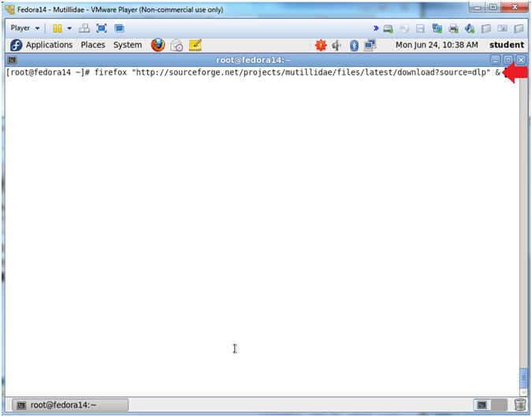The height and width of the screenshot is (417, 532).
Task: Open the clock showing Mon Jun 24, 10:38 AM
Action: point(437,45)
